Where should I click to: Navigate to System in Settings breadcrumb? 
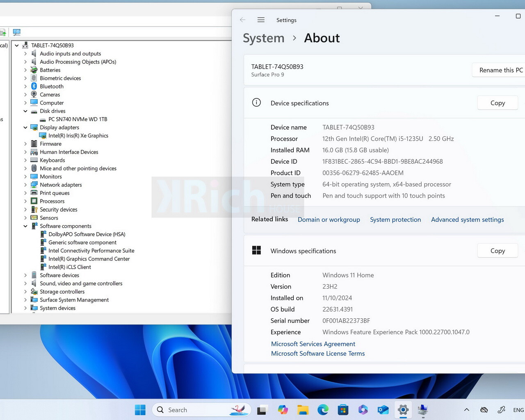pyautogui.click(x=264, y=38)
